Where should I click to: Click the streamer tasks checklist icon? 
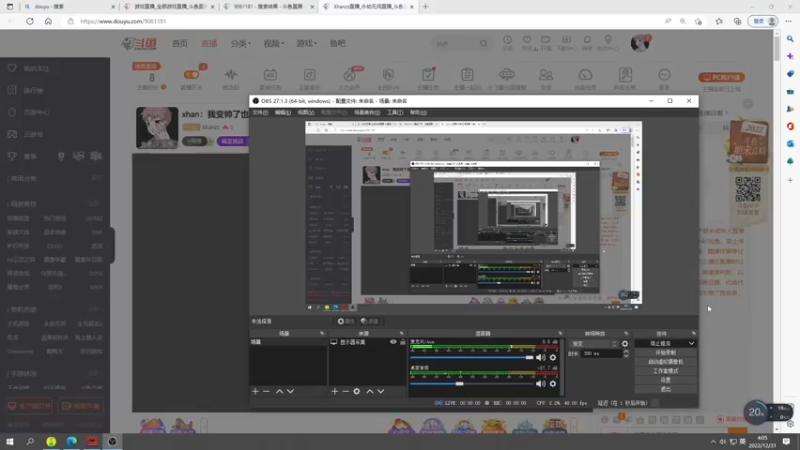[428, 75]
